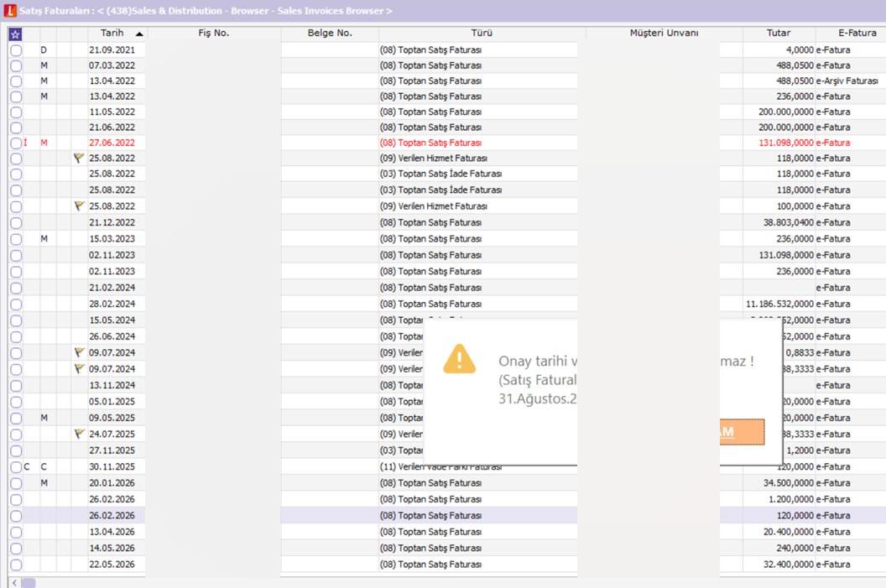Screen dimensions: 886x588
Task: Toggle the selection circle on the 28.02.2024 row
Action: tap(16, 304)
